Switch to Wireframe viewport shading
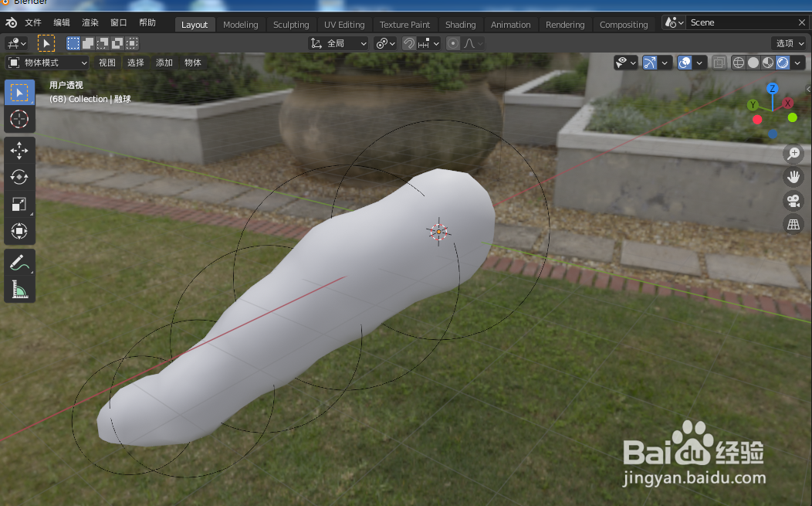Screen dimensions: 812x506 (739, 62)
